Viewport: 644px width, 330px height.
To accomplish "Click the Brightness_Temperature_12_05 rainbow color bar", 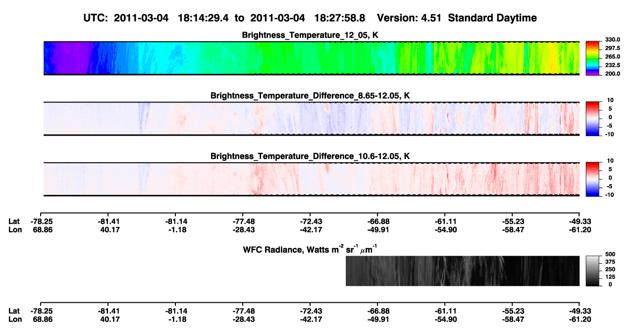I will (593, 58).
